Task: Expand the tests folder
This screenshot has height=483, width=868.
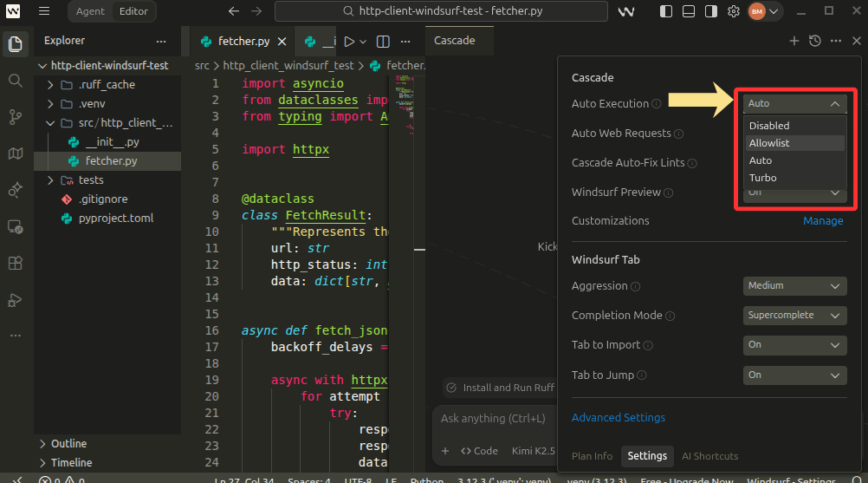Action: pyautogui.click(x=107, y=180)
